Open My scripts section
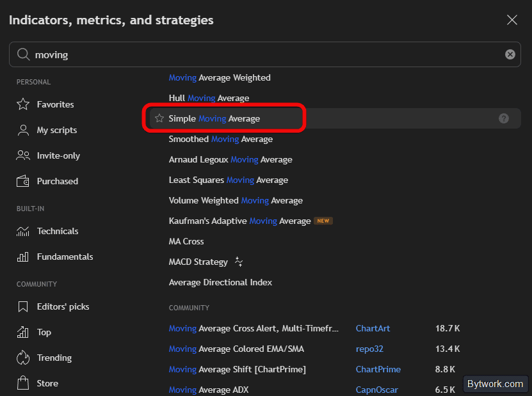532x396 pixels. point(56,130)
